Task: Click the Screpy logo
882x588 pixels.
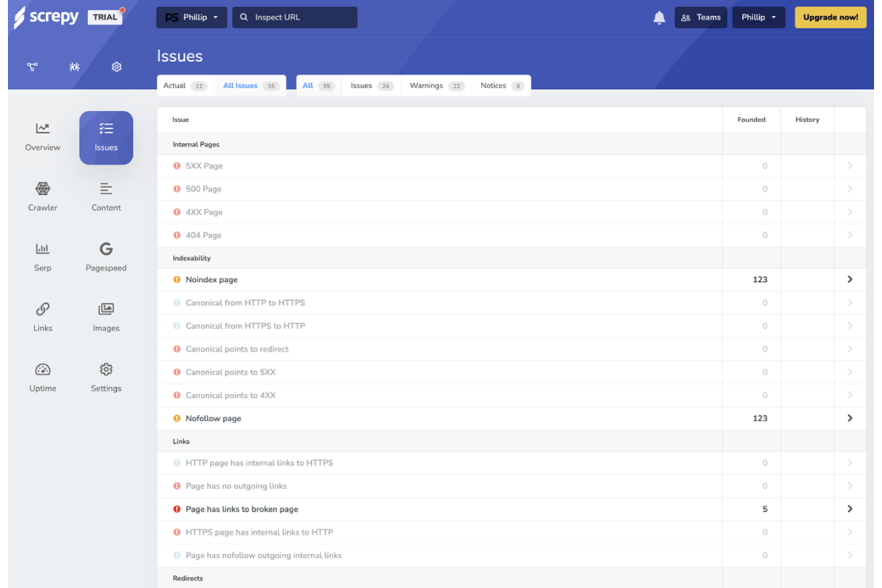Action: pos(46,17)
